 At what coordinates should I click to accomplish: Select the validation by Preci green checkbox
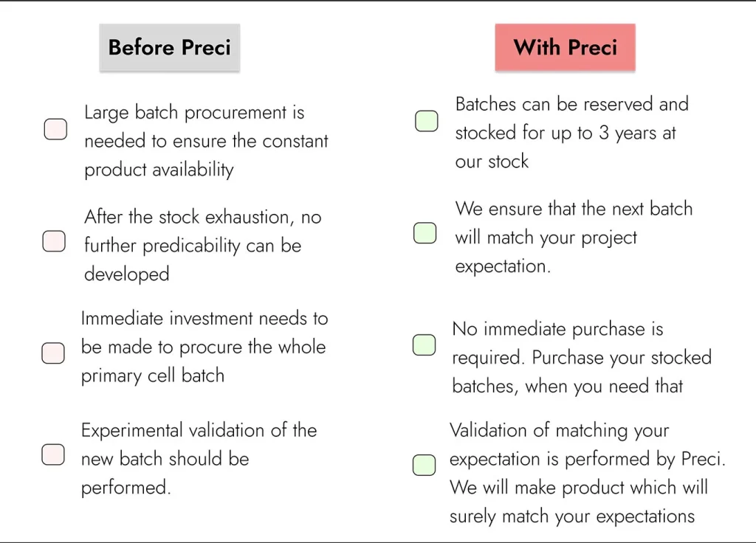[x=424, y=465]
